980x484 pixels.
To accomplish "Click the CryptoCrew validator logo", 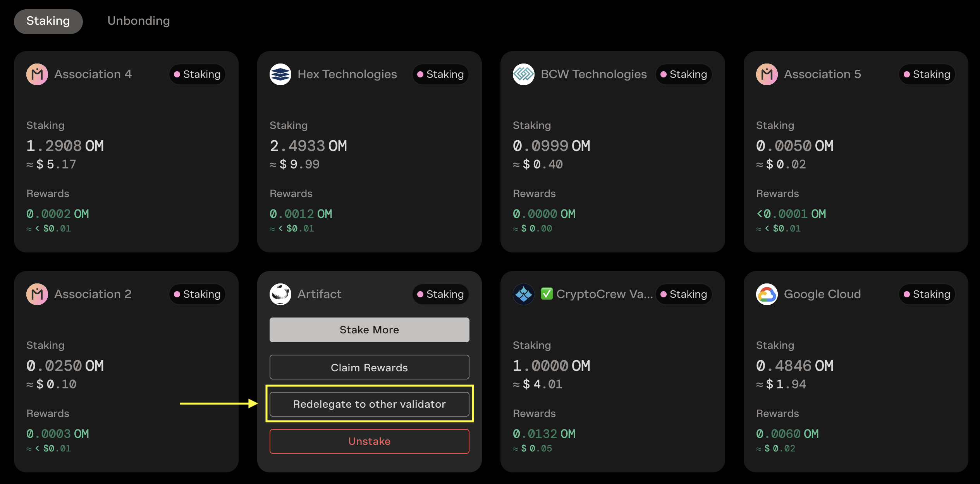I will coord(524,294).
